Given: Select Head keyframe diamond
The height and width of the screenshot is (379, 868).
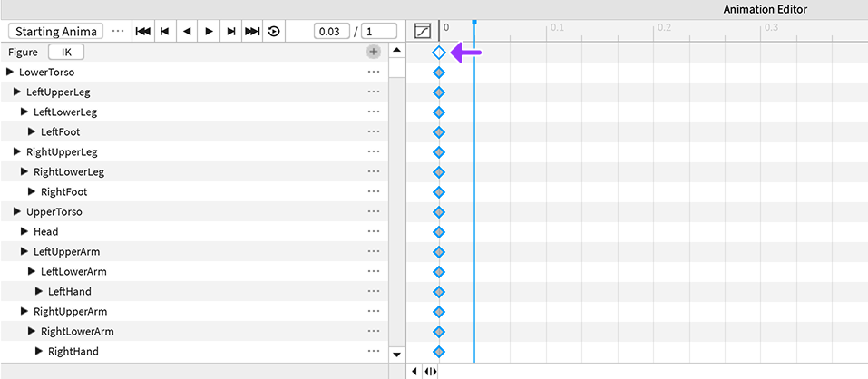Looking at the screenshot, I should click(x=439, y=232).
